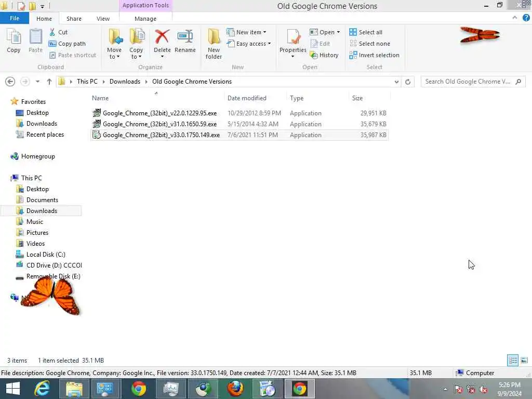Image resolution: width=532 pixels, height=399 pixels.
Task: Open the File menu tab
Action: tap(14, 18)
